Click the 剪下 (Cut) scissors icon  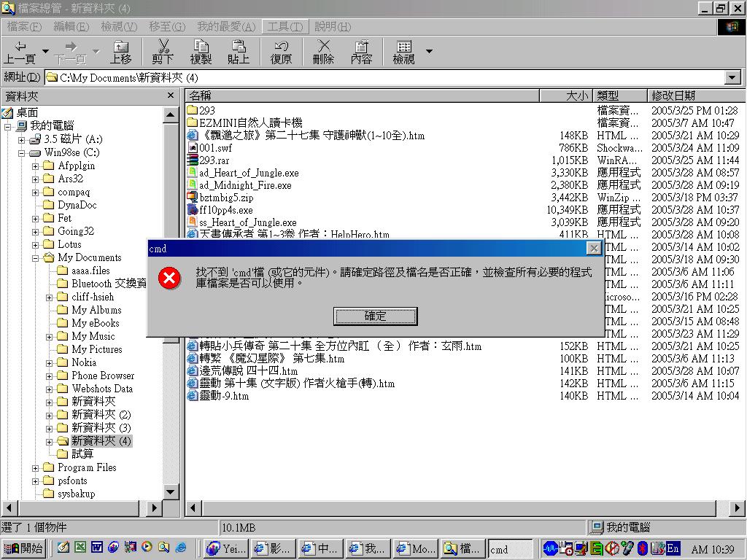[163, 52]
